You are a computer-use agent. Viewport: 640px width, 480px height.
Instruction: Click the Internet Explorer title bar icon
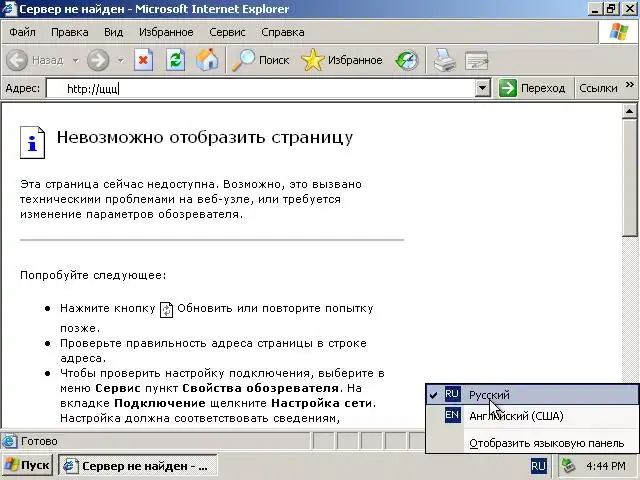coord(9,9)
